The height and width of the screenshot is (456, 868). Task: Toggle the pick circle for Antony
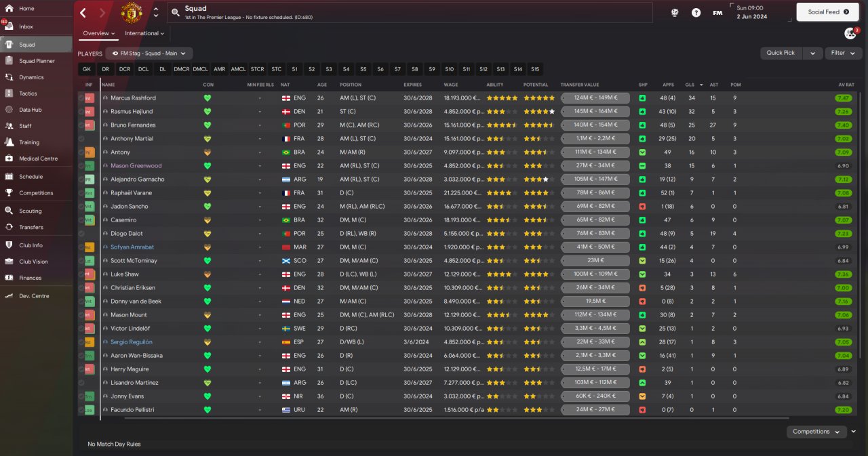[81, 152]
